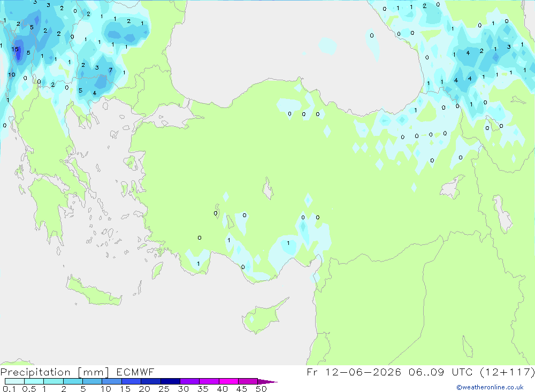Select the legend swatch between 20 and 25
Image resolution: width=535 pixels, height=392 pixels.
click(x=150, y=381)
